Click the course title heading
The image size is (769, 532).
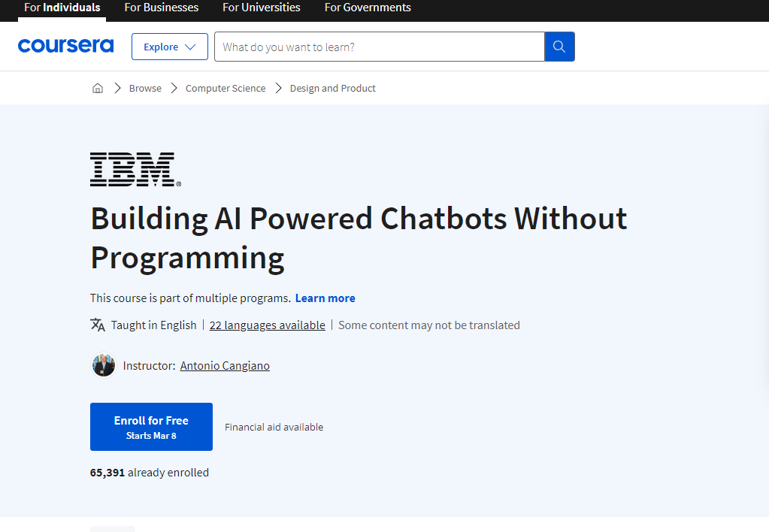click(359, 237)
